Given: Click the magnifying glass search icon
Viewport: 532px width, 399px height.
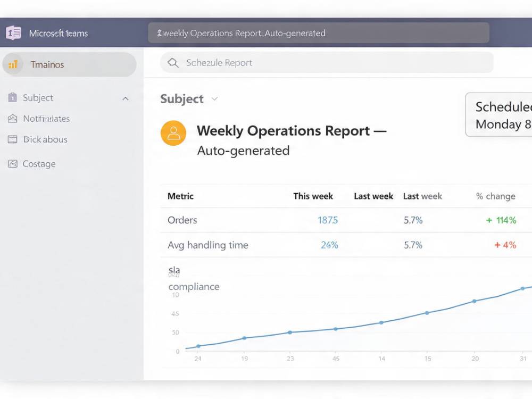Looking at the screenshot, I should (x=173, y=63).
